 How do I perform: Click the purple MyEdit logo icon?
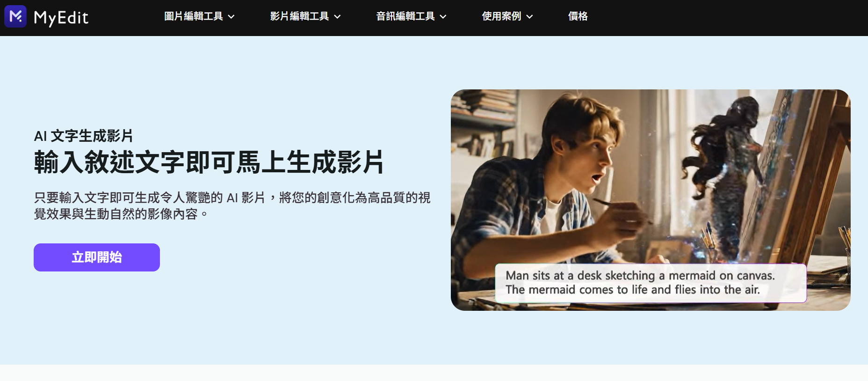(x=15, y=16)
